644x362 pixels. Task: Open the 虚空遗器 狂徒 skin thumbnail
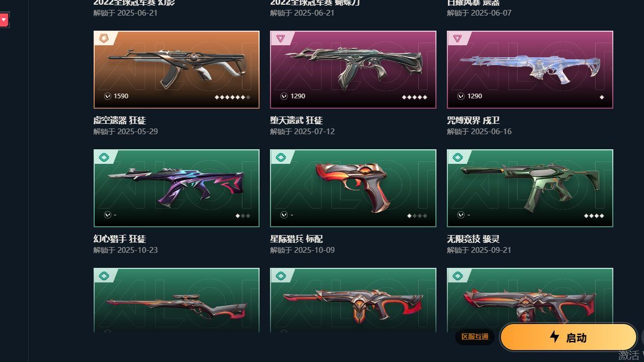click(x=176, y=70)
